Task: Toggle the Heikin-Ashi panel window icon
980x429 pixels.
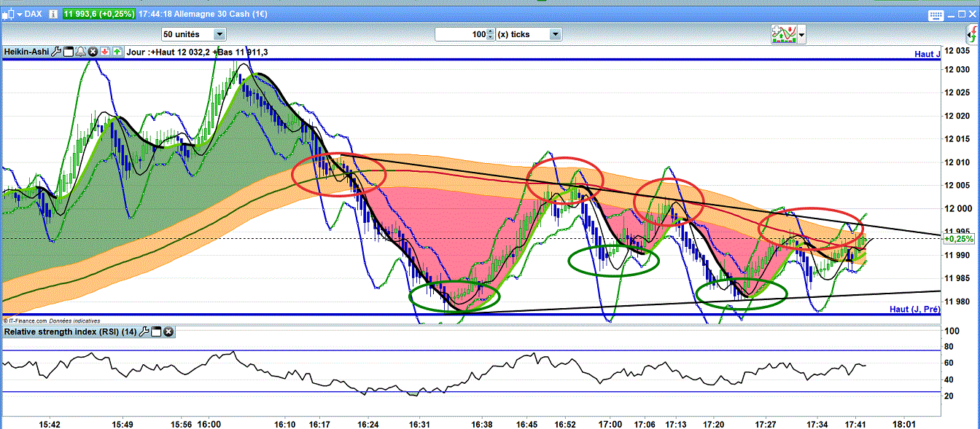Action: point(69,52)
